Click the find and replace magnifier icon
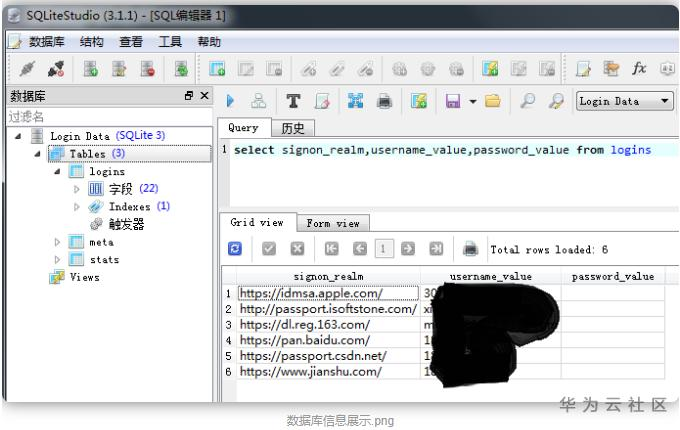The image size is (680, 430). click(x=556, y=101)
